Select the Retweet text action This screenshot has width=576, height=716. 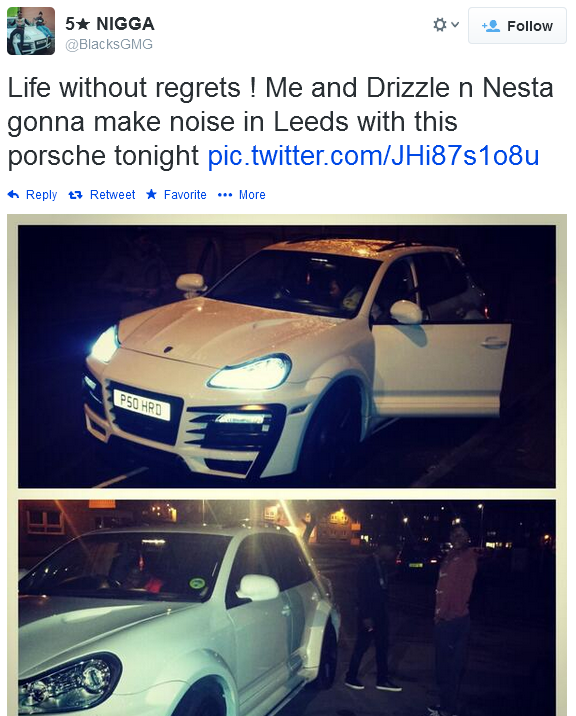pyautogui.click(x=112, y=195)
